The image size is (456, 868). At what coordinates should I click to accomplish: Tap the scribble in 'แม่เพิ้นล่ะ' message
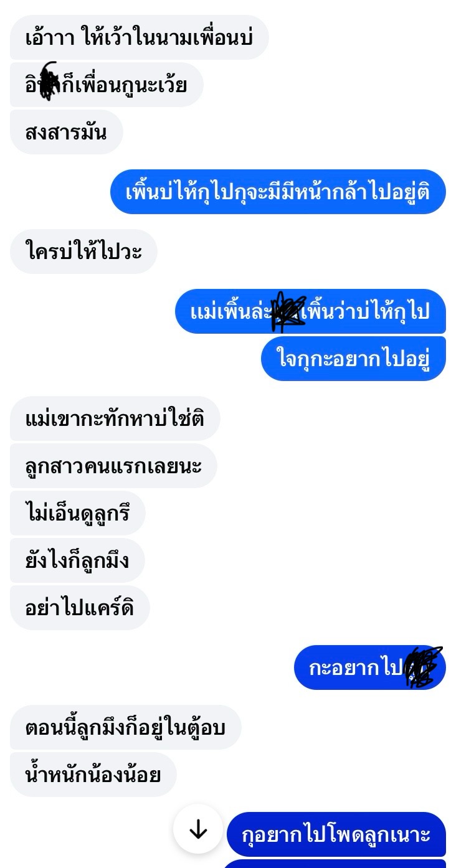click(289, 311)
